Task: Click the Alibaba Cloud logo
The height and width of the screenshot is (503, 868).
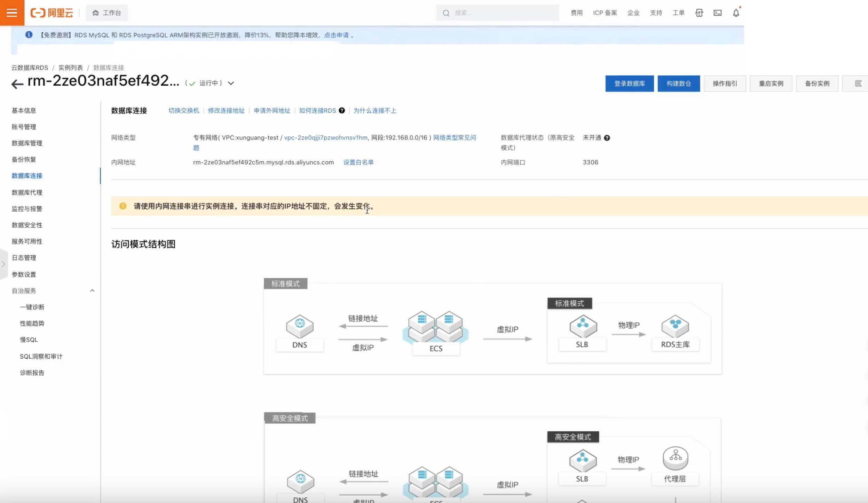Action: point(52,13)
